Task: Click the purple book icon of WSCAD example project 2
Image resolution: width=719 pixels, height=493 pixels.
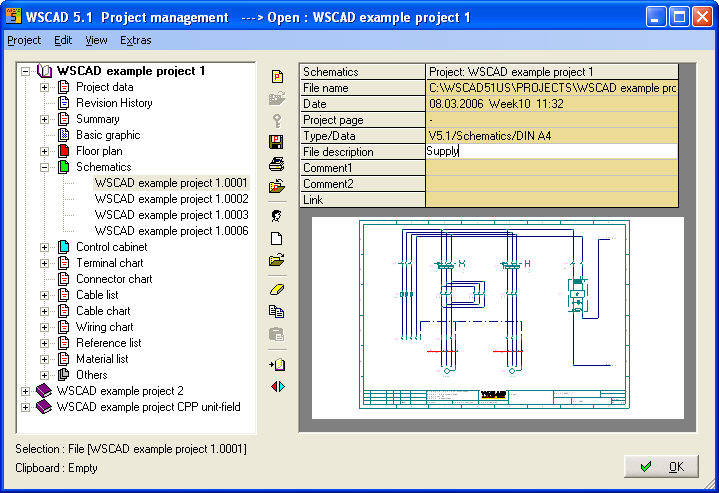Action: pos(44,391)
